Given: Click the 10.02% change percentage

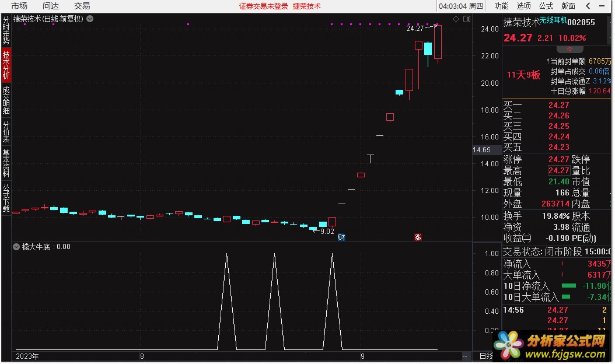Looking at the screenshot, I should 572,38.
